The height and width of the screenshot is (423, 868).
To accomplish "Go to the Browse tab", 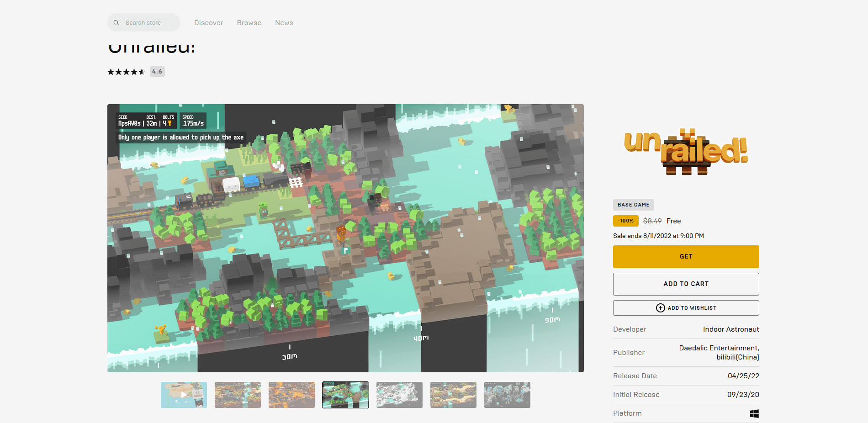I will click(x=249, y=23).
